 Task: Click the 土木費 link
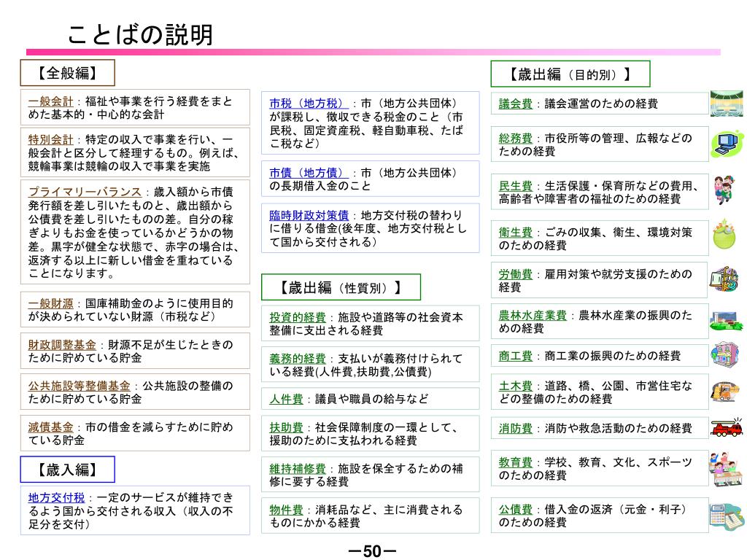click(x=516, y=386)
